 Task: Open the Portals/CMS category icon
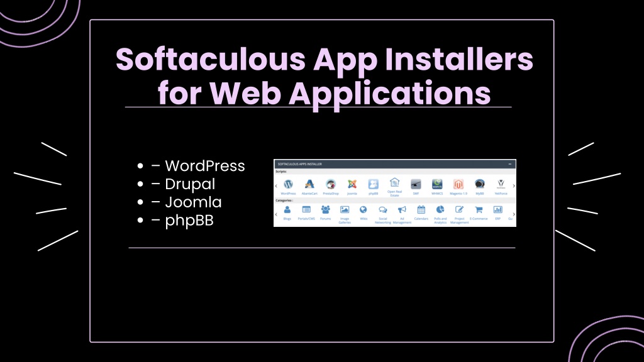(x=306, y=210)
